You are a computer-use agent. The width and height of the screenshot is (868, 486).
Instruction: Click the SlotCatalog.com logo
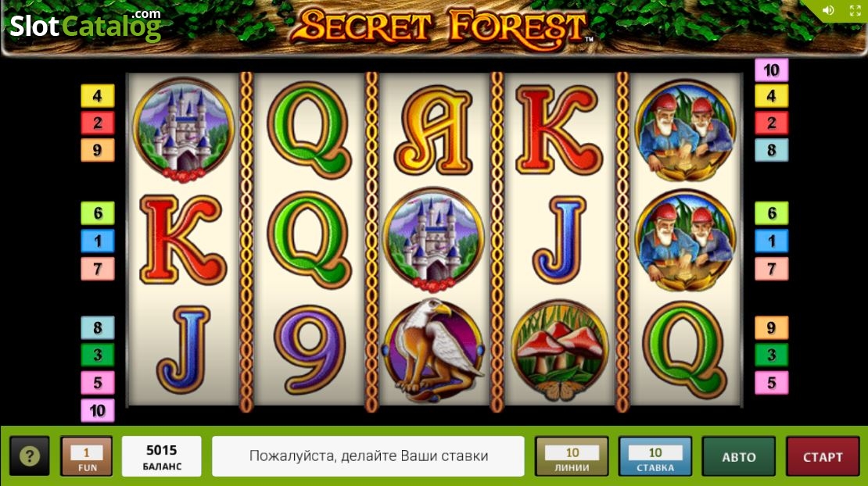(x=85, y=25)
